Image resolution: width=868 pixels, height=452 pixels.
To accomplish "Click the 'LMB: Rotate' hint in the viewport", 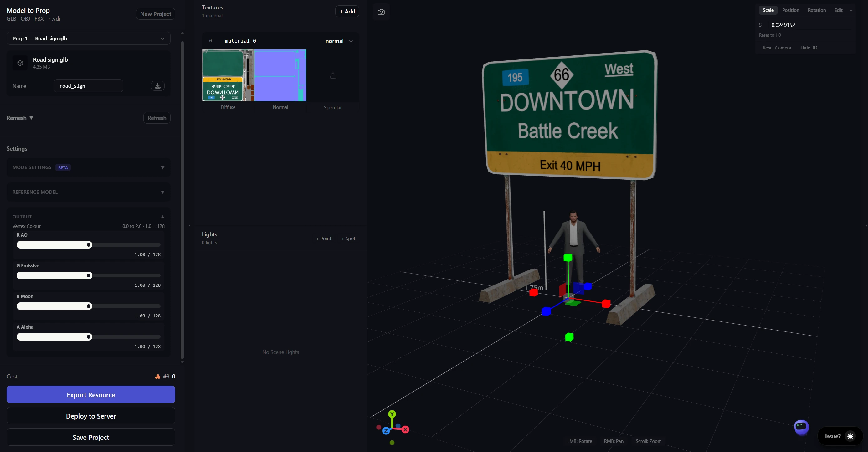I will (x=580, y=441).
